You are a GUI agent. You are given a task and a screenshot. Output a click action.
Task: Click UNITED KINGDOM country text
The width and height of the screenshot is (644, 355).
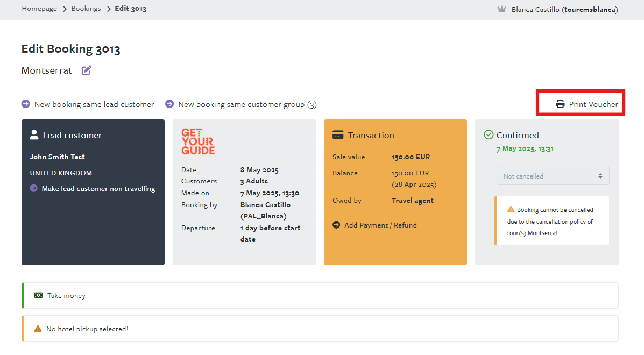[61, 173]
